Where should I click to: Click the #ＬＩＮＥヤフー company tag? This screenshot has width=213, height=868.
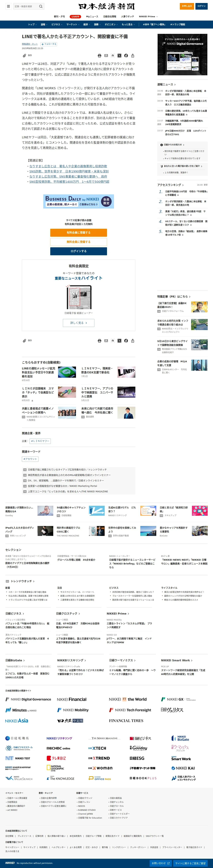[40, 441]
